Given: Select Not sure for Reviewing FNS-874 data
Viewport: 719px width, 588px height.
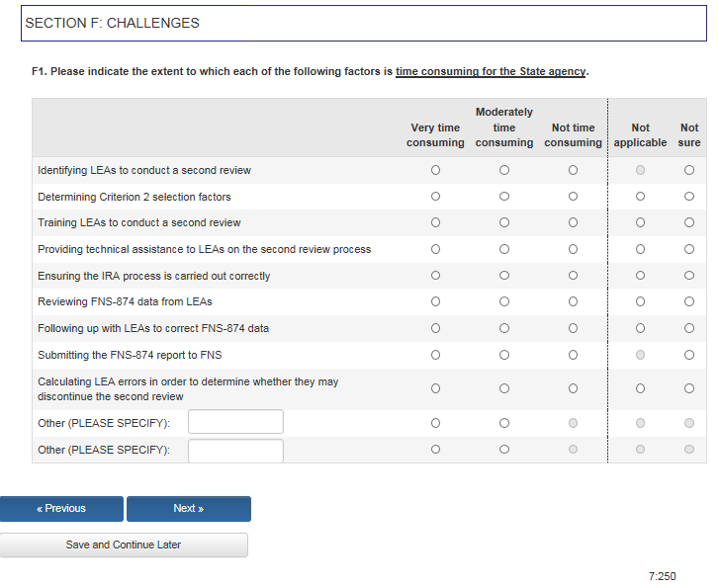Looking at the screenshot, I should point(689,301).
